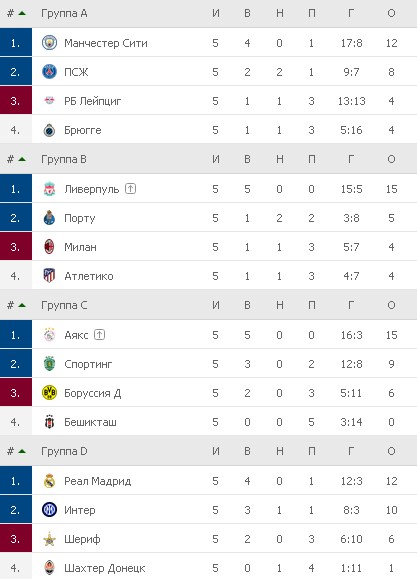Click the RB Leipzig logo
The width and height of the screenshot is (417, 579).
[49, 100]
